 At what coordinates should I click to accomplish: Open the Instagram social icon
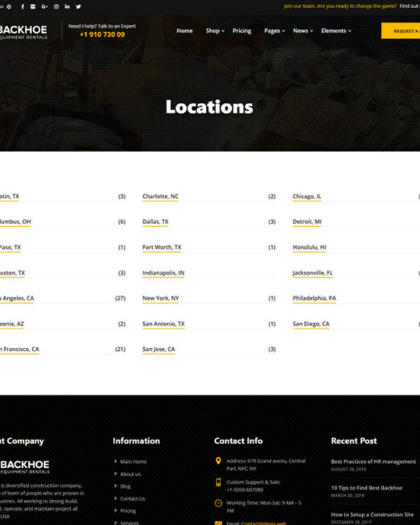(x=56, y=6)
